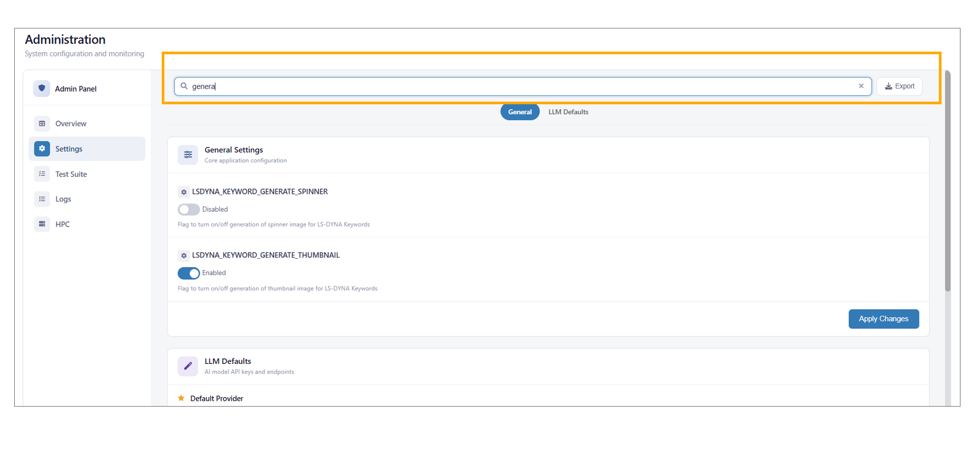980x454 pixels.
Task: Click the Export button
Action: [899, 86]
